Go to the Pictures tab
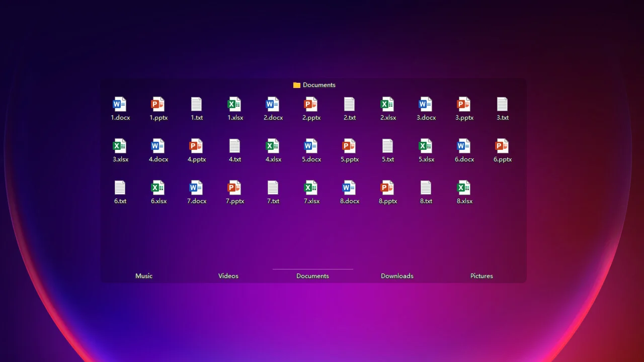This screenshot has width=644, height=362. [x=481, y=276]
